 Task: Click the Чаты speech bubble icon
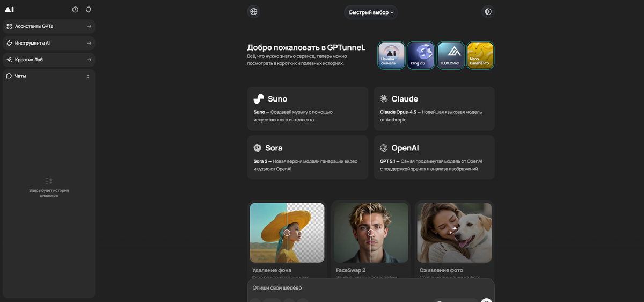pyautogui.click(x=9, y=76)
